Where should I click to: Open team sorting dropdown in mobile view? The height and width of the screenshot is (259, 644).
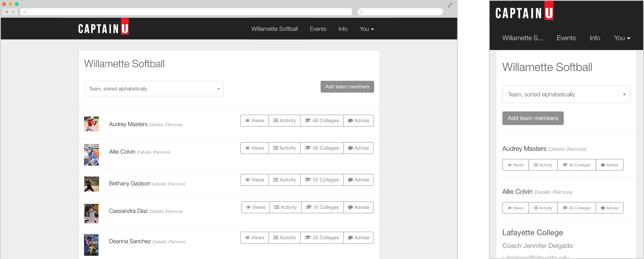coord(566,95)
